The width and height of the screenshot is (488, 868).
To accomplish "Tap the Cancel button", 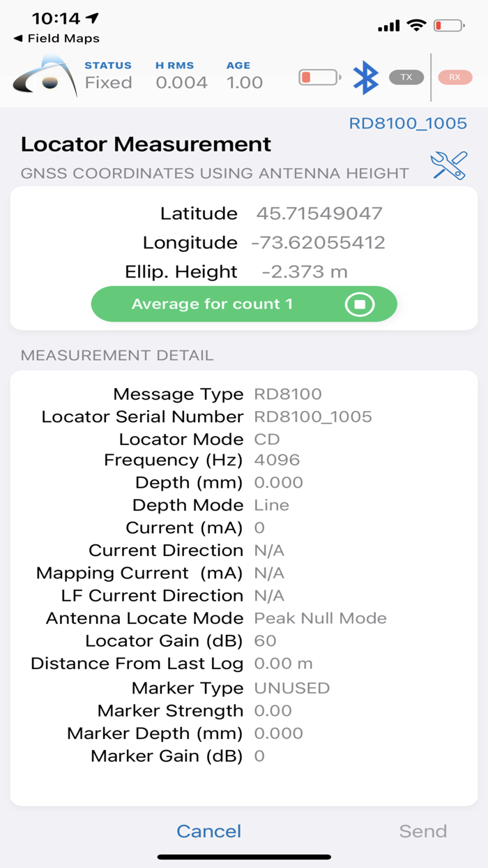I will coord(208,831).
